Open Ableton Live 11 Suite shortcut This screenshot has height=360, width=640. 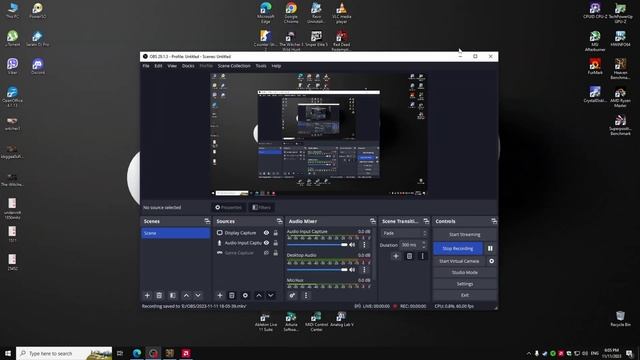click(x=266, y=322)
